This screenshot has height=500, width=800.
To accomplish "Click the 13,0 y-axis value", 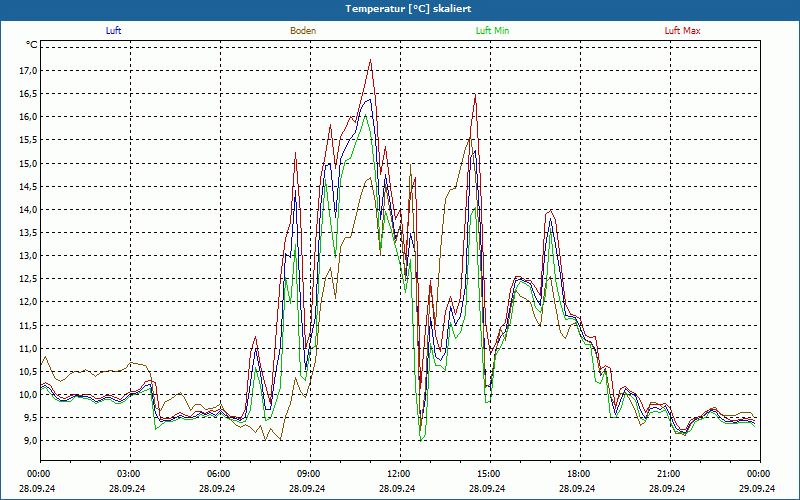I will click(x=29, y=256).
